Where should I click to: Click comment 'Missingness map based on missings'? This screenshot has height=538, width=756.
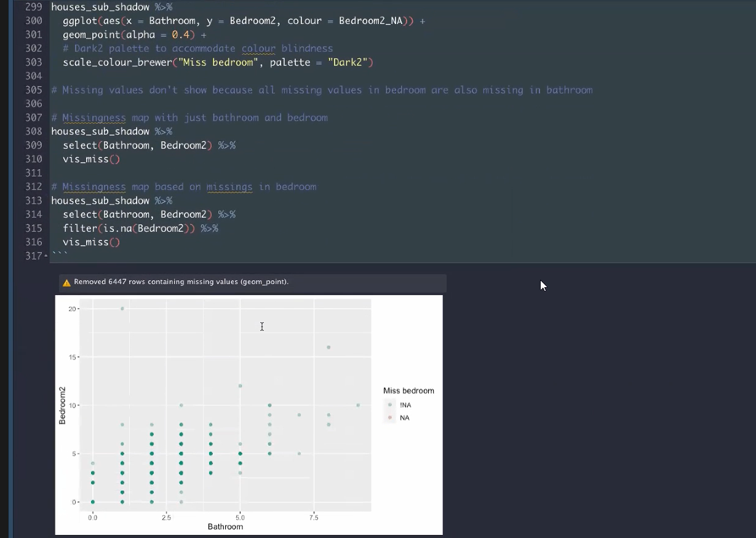pyautogui.click(x=183, y=187)
